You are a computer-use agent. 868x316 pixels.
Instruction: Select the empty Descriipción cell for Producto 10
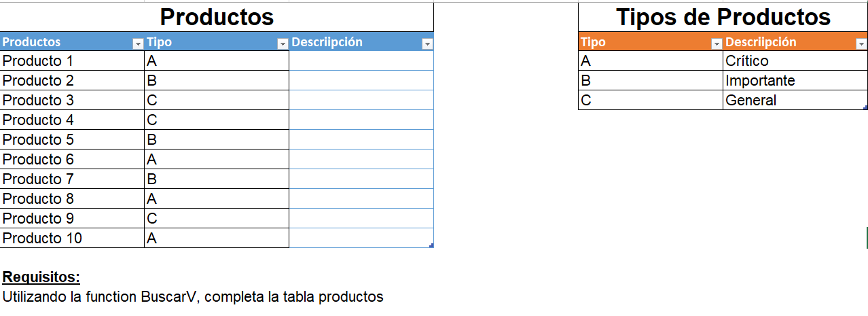(x=361, y=238)
